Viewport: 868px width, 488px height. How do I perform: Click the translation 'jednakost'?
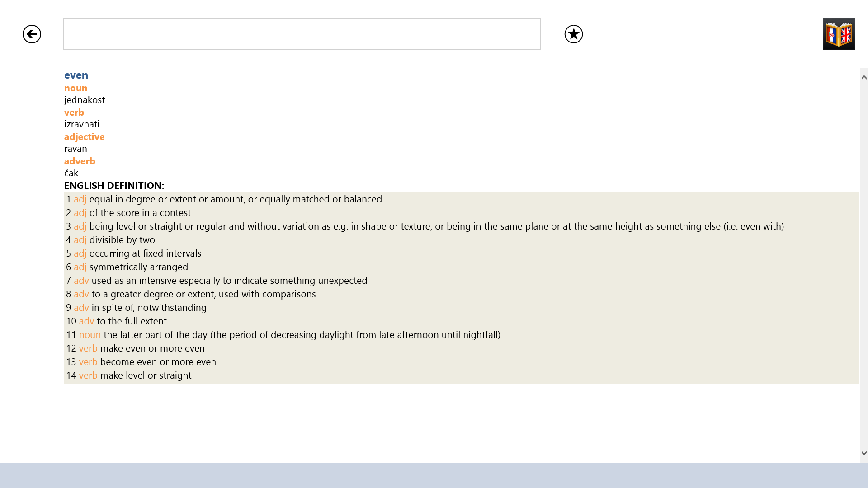coord(85,99)
